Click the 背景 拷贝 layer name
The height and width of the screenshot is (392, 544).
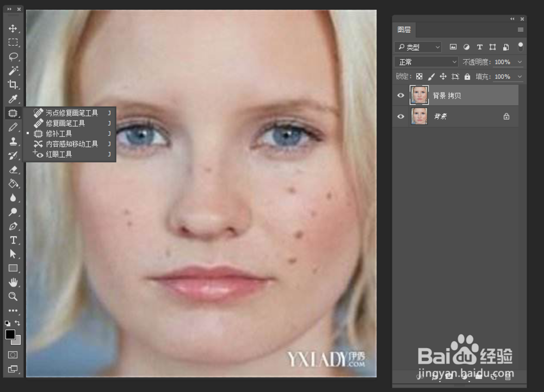click(447, 96)
